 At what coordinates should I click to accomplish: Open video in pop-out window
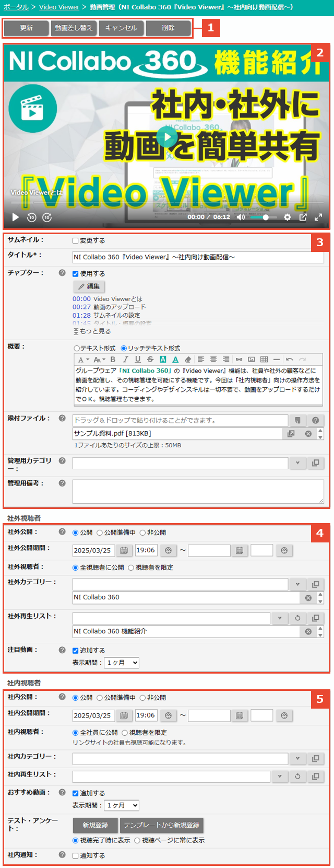(303, 217)
